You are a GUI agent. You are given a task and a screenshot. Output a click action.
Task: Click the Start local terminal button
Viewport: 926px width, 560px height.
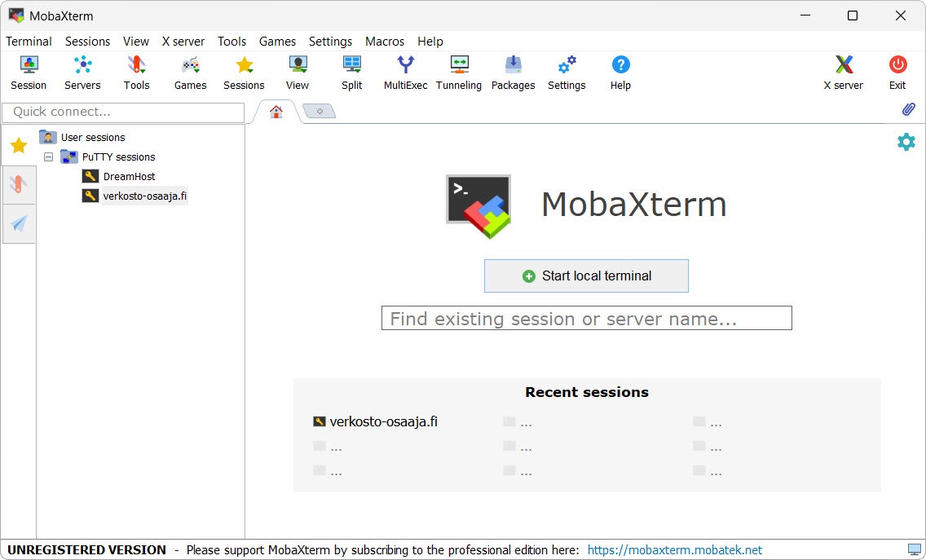[585, 276]
